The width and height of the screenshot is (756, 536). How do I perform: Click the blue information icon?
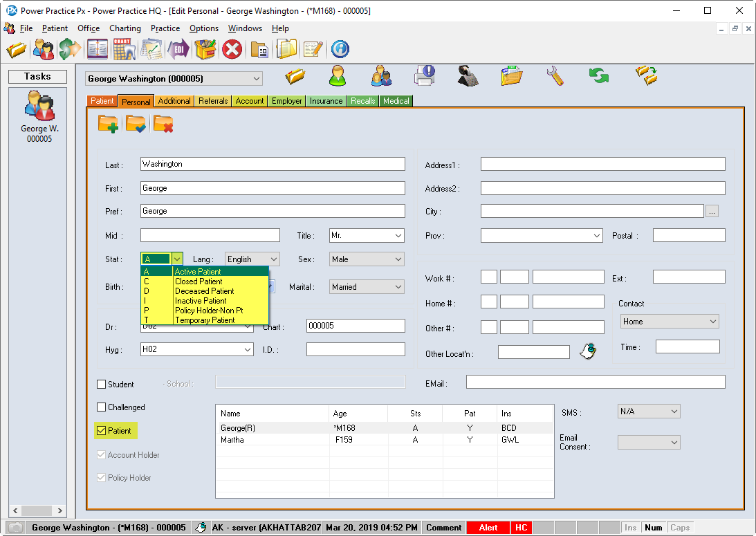tap(340, 49)
